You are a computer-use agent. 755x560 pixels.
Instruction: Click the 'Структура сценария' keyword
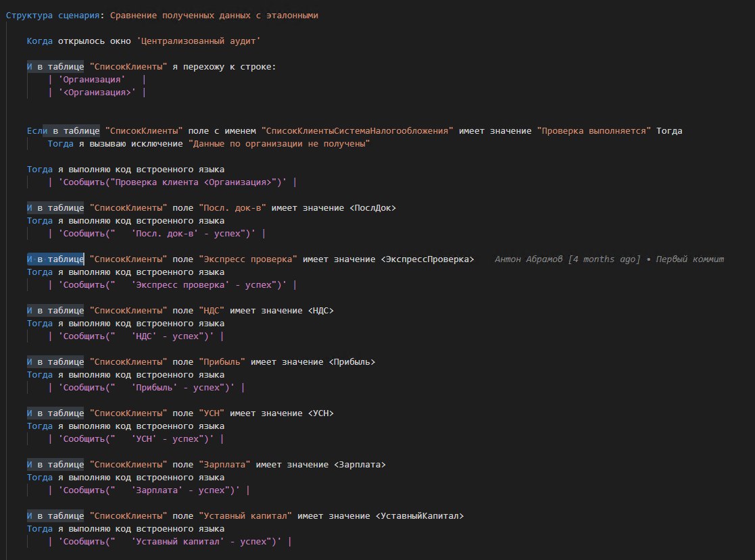tap(53, 16)
